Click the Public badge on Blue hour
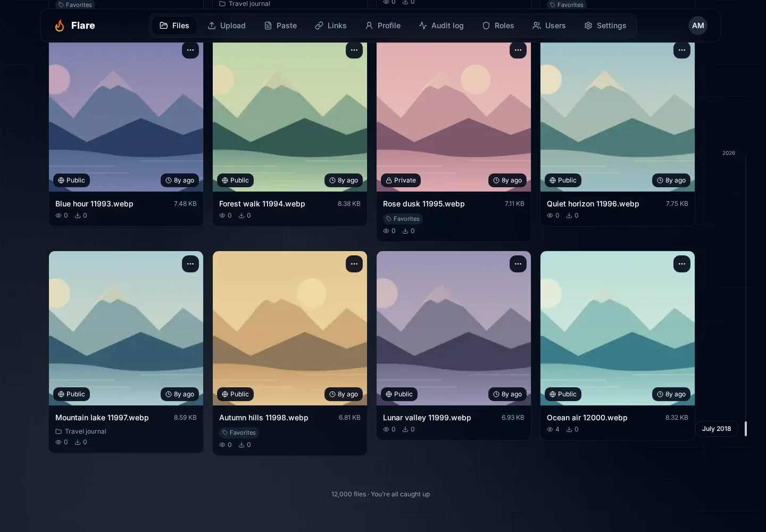 71,180
